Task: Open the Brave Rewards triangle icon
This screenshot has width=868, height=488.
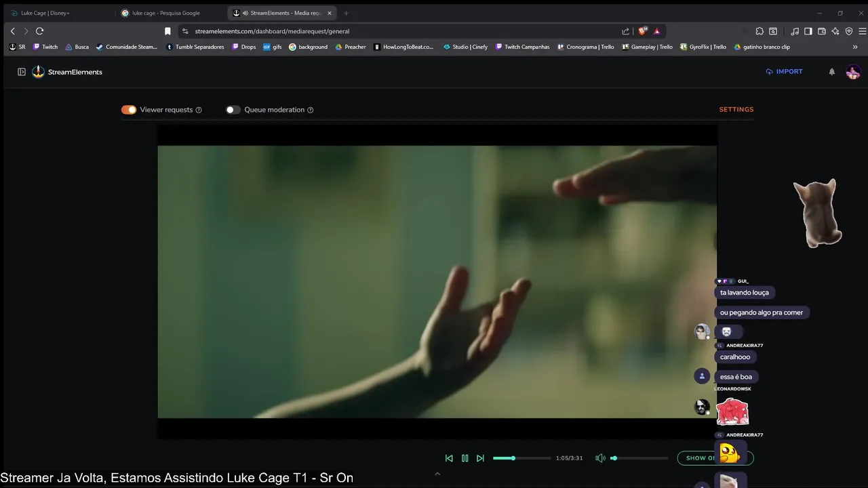Action: [x=656, y=31]
